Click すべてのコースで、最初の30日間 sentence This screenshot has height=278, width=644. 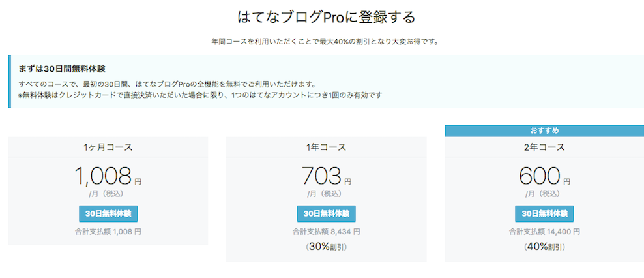[x=167, y=84]
